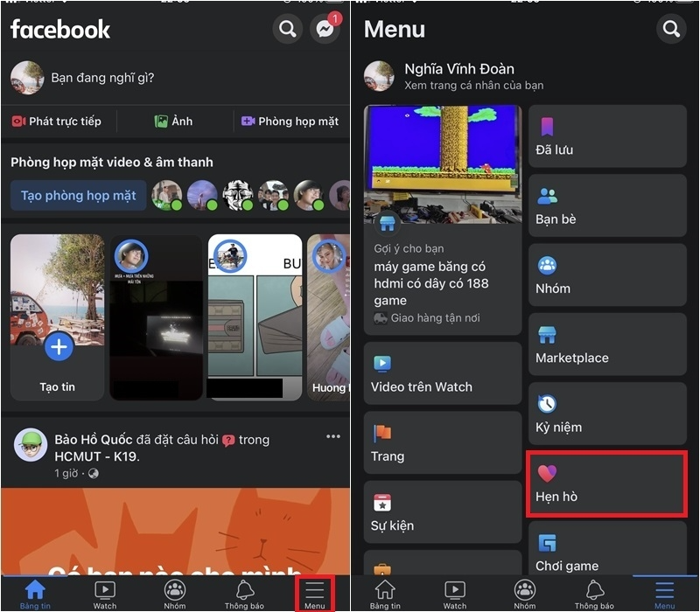Open Nghĩa Vĩnh Đoàn profile
This screenshot has width=700, height=612.
point(454,76)
